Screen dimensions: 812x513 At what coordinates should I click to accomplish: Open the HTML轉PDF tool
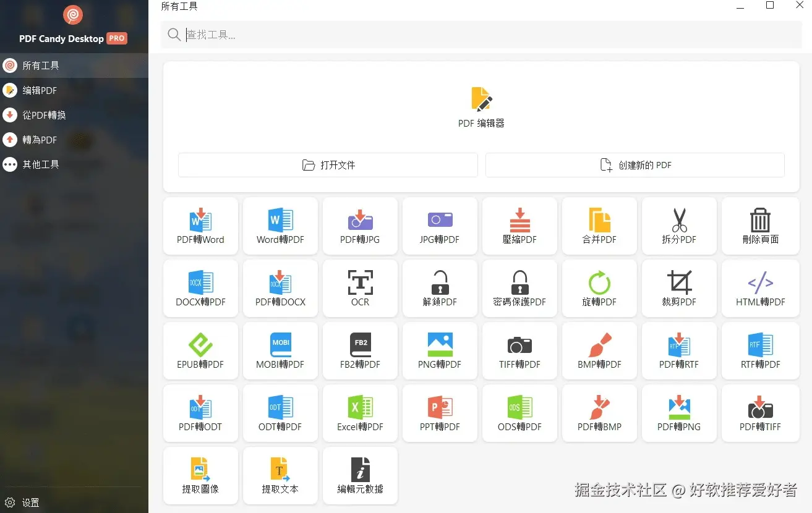(x=760, y=288)
